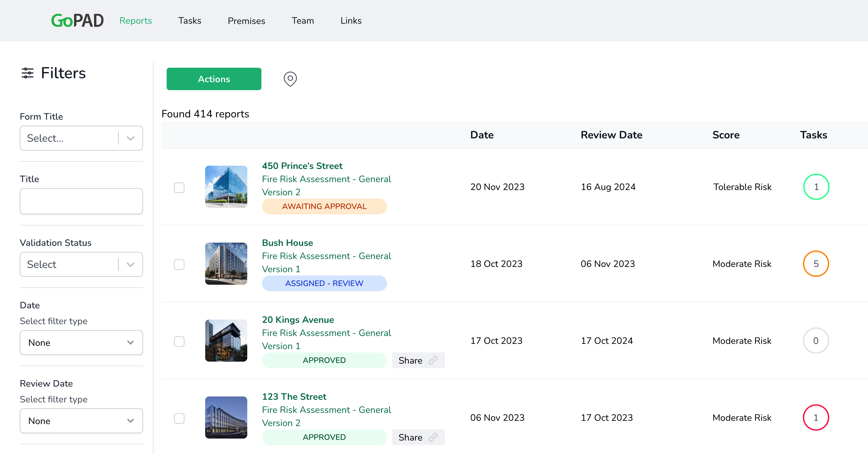Image resolution: width=868 pixels, height=454 pixels.
Task: Click the orange tasks circle showing 5
Action: [x=816, y=264]
